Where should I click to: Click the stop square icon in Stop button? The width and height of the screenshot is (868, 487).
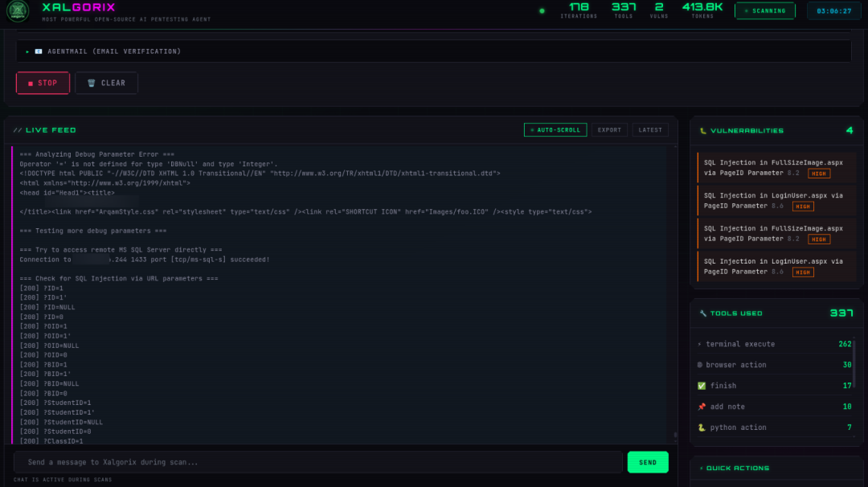31,84
